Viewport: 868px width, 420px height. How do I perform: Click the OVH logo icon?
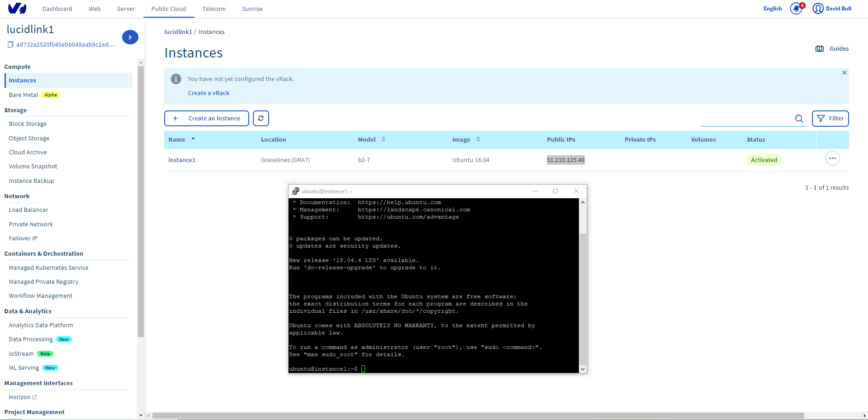pos(17,8)
